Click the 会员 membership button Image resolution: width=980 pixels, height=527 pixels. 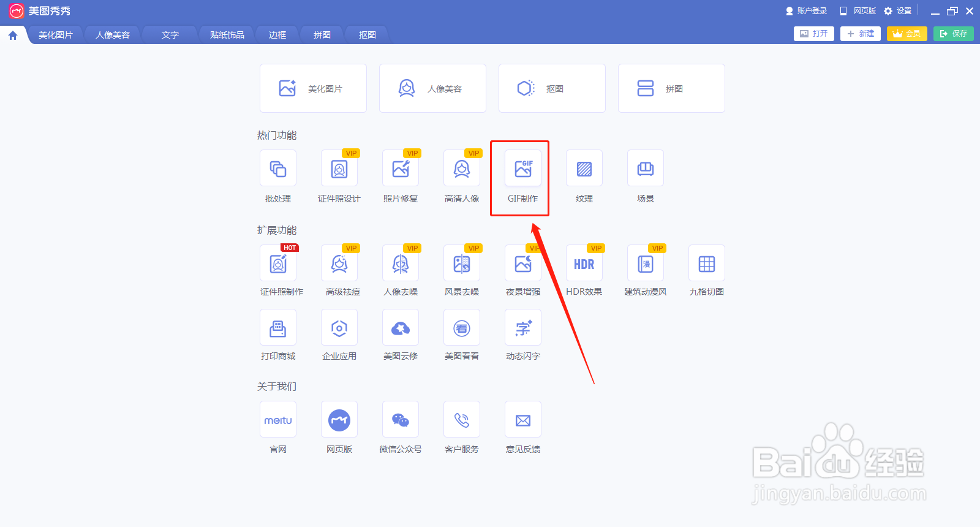(x=907, y=34)
